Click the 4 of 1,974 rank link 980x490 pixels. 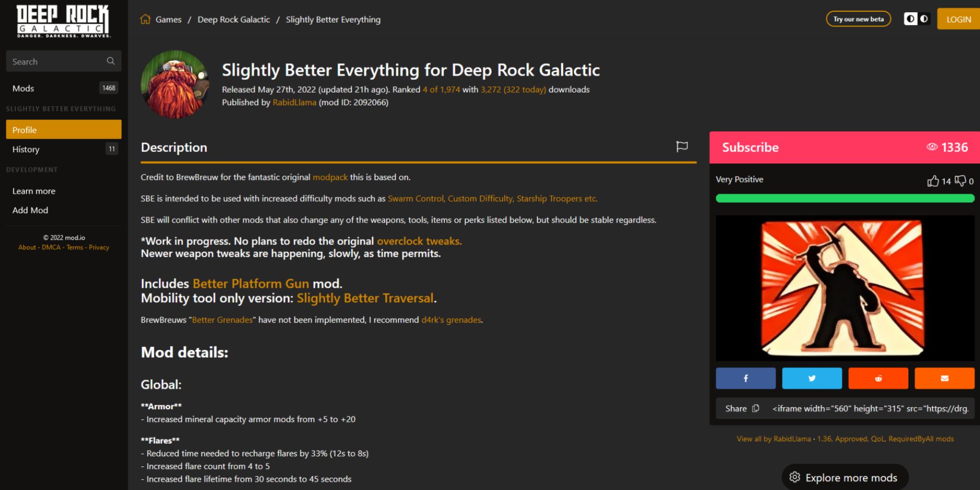tap(441, 90)
